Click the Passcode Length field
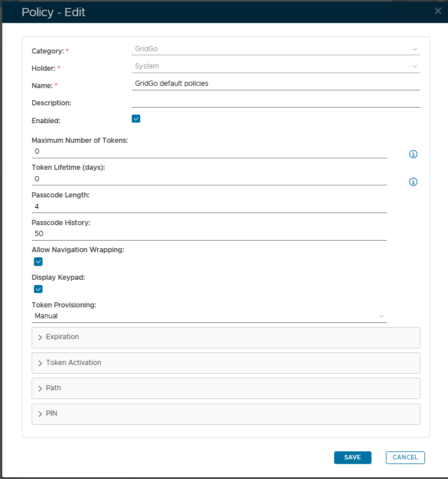The image size is (448, 479). 209,206
